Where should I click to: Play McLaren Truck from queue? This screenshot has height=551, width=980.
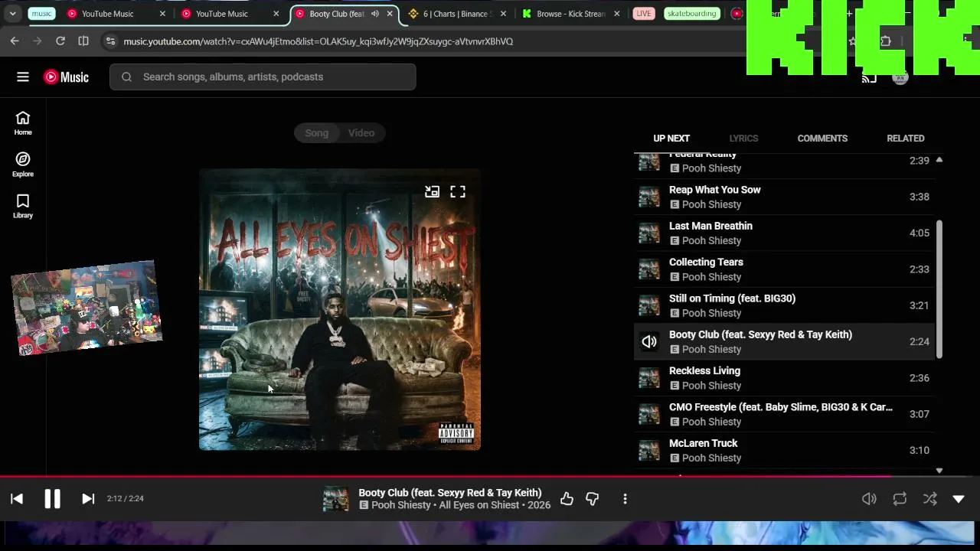point(784,451)
